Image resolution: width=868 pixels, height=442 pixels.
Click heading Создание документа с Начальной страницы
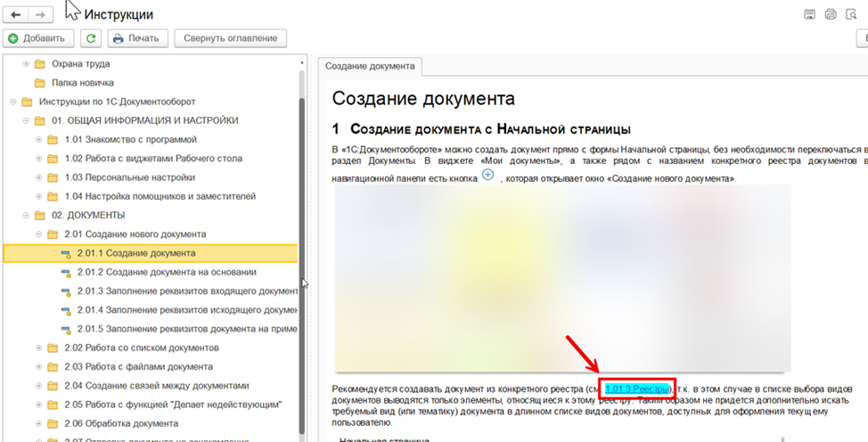point(481,130)
